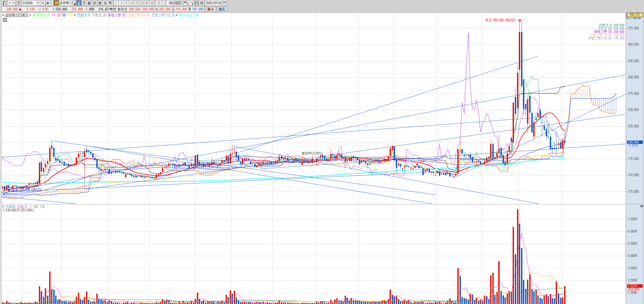This screenshot has height=304, width=644.
Task: Click the date field showing 2026/07/02
Action: [x=214, y=3]
